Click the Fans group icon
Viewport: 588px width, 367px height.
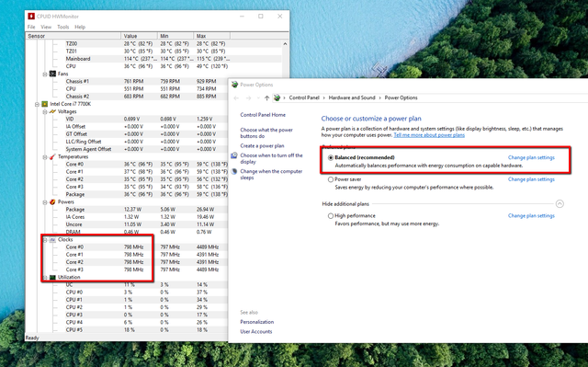click(52, 74)
